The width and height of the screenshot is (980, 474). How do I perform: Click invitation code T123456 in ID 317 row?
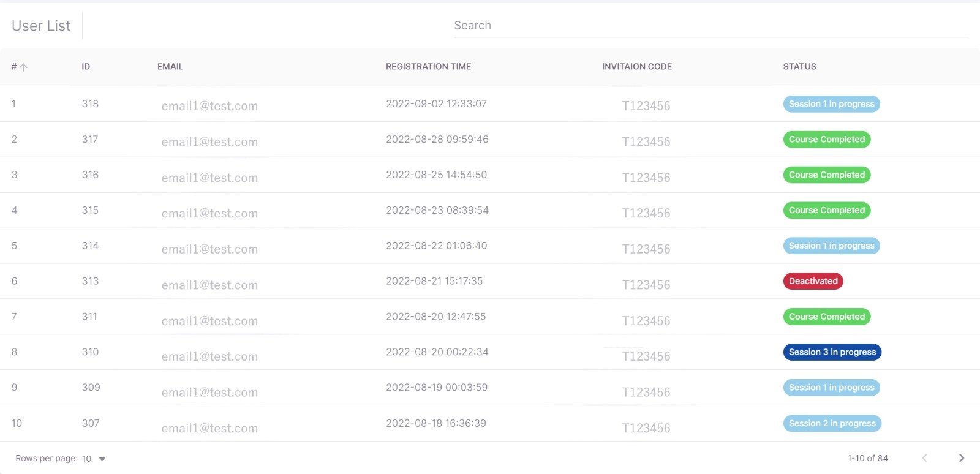(646, 141)
